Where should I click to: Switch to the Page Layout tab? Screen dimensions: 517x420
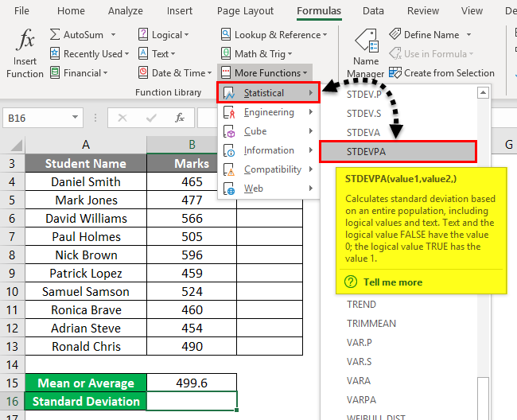click(244, 11)
